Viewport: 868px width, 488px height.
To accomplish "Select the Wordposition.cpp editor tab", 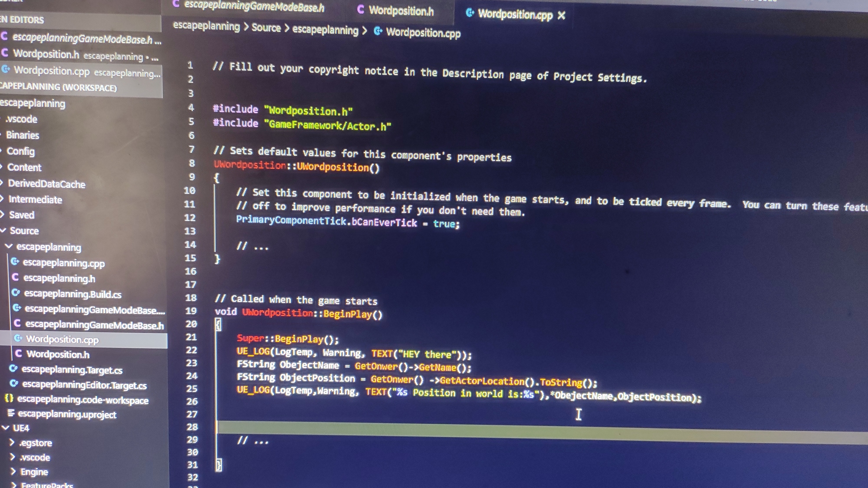I will click(515, 15).
